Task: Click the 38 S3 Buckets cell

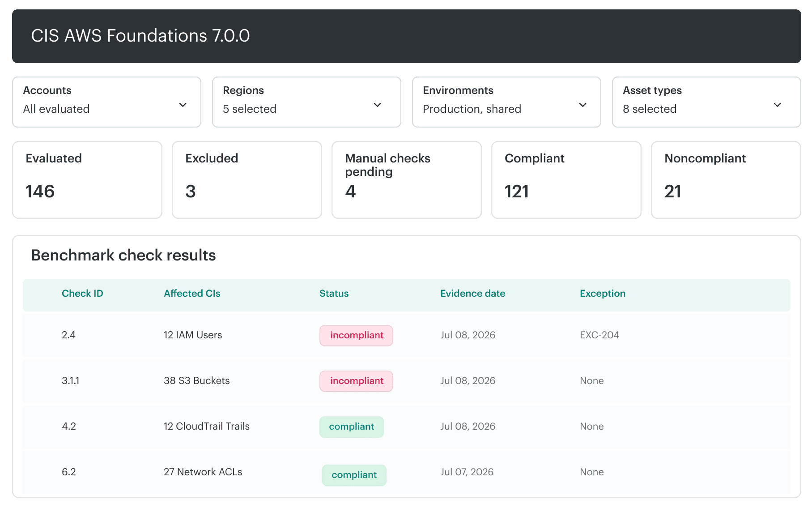Action: point(197,381)
